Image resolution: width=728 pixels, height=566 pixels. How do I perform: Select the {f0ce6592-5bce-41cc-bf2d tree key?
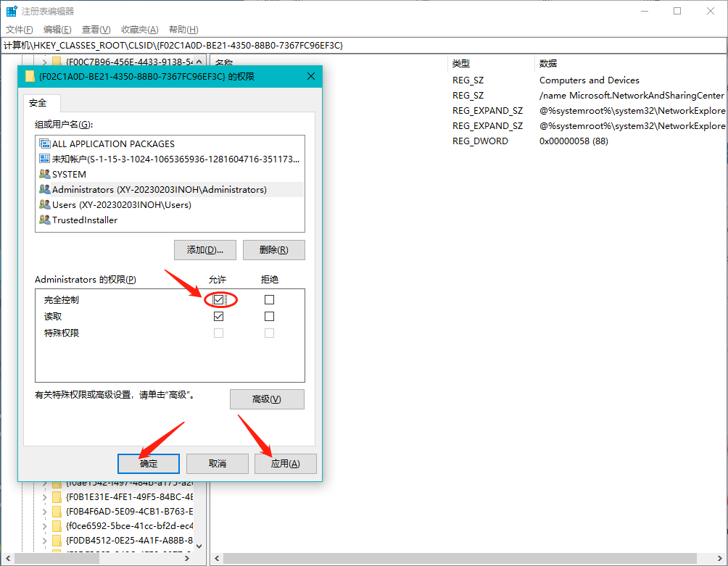tap(129, 526)
